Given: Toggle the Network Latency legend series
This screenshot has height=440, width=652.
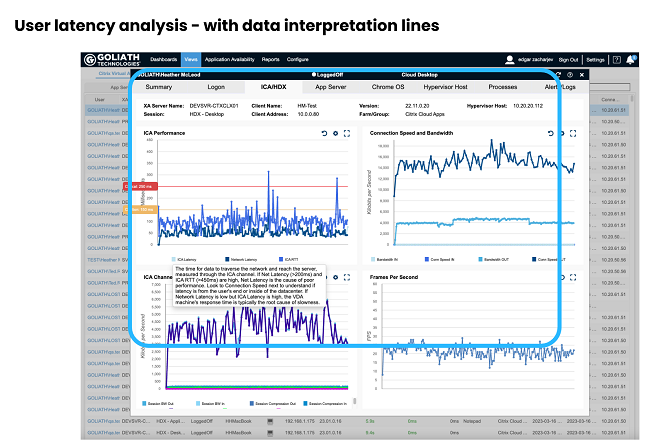Looking at the screenshot, I should [x=241, y=260].
